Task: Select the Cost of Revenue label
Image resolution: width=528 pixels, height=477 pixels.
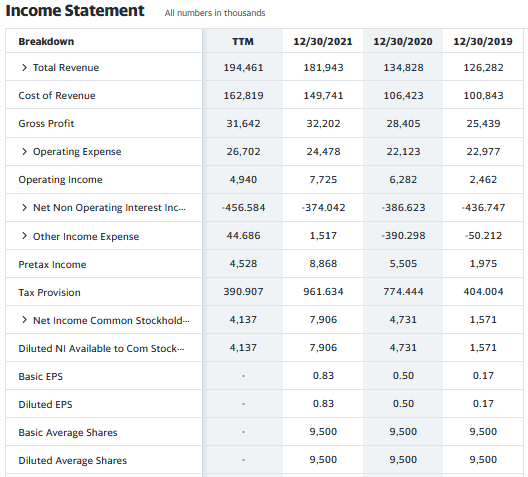Action: tap(57, 96)
